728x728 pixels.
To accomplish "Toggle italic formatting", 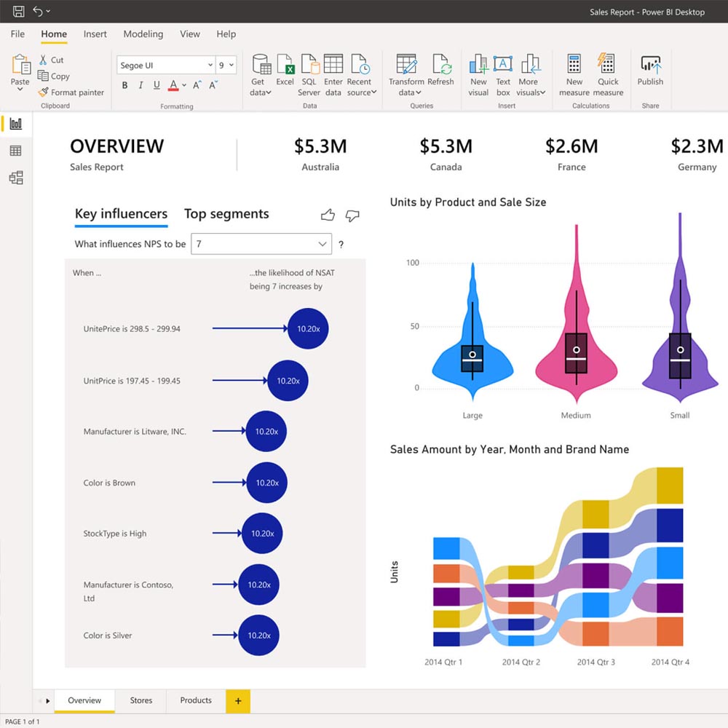I will [x=141, y=85].
